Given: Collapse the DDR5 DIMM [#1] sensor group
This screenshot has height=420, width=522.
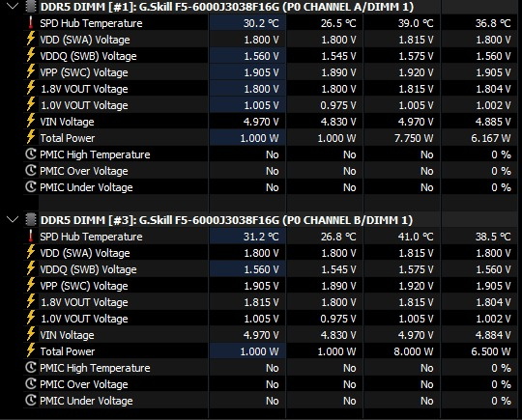Looking at the screenshot, I should coord(13,6).
